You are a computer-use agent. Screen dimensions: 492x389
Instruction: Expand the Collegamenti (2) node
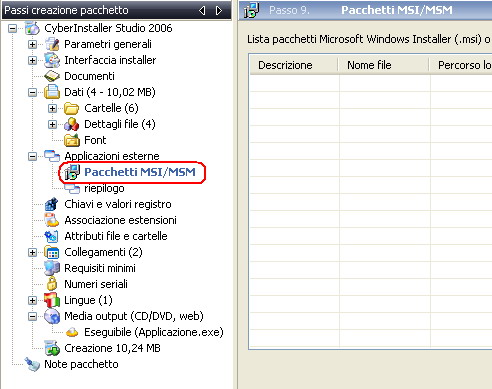pos(32,252)
